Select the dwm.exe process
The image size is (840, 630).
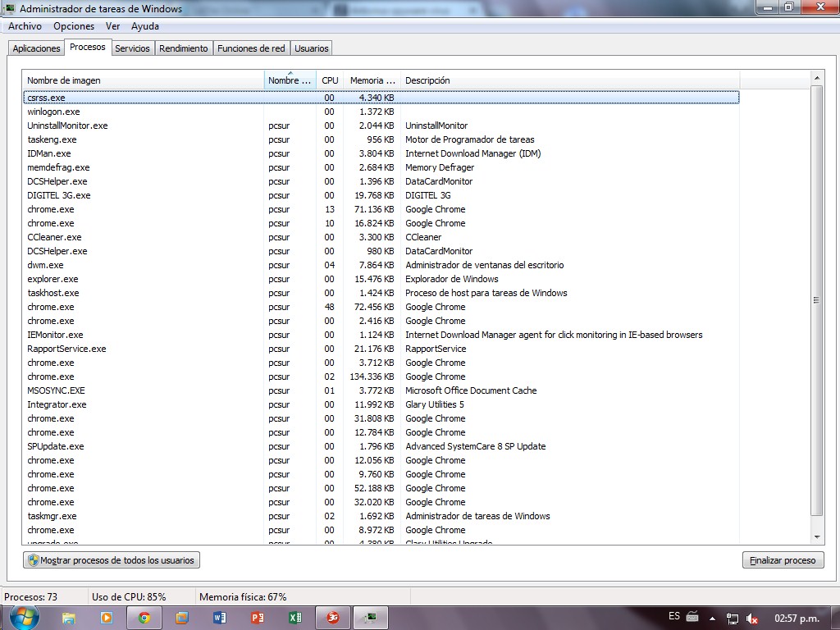click(x=381, y=265)
